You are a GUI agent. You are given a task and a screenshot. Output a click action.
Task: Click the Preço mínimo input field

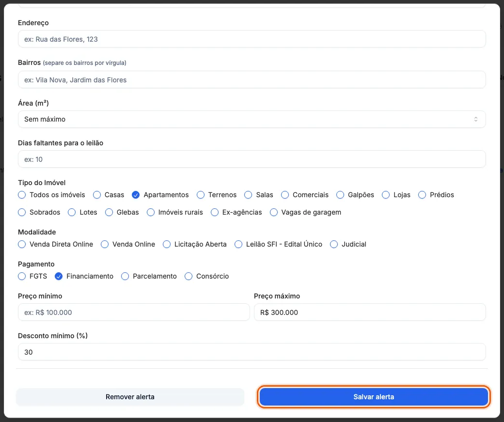[x=134, y=312]
